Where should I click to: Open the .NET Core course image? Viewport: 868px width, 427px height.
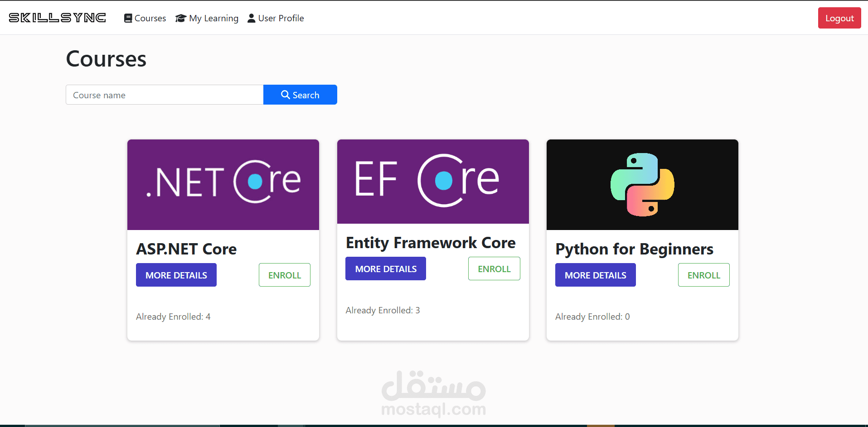click(x=223, y=185)
